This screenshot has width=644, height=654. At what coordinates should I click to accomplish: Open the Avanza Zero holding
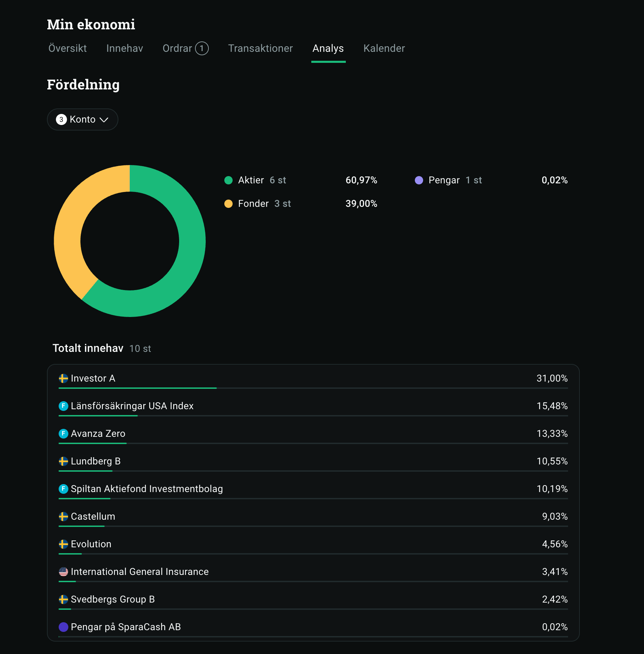(x=313, y=435)
